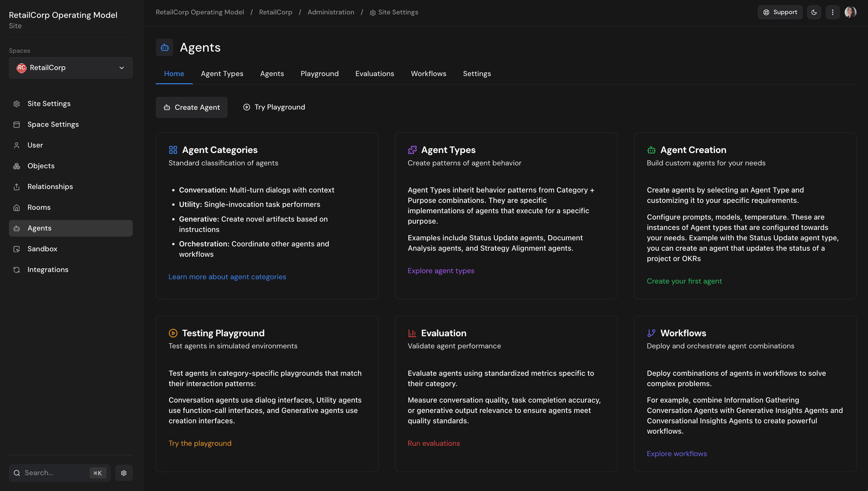Open Learn more about agent categories link
This screenshot has height=491, width=868.
click(x=227, y=277)
